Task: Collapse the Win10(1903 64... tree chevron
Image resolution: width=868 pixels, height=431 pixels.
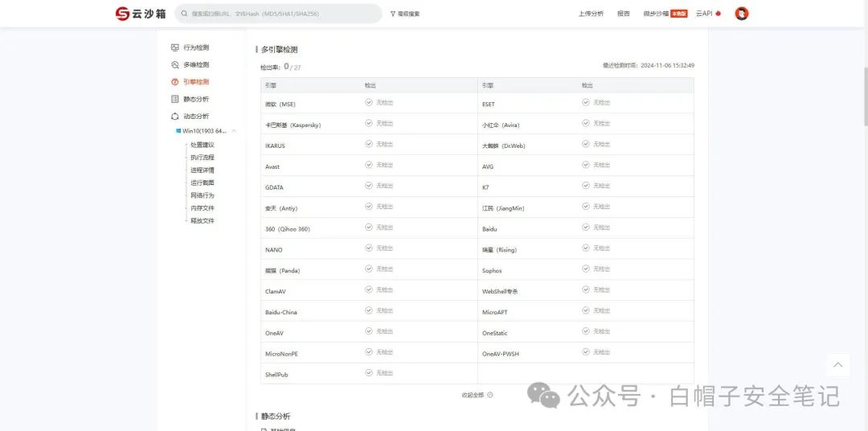Action: [x=234, y=131]
